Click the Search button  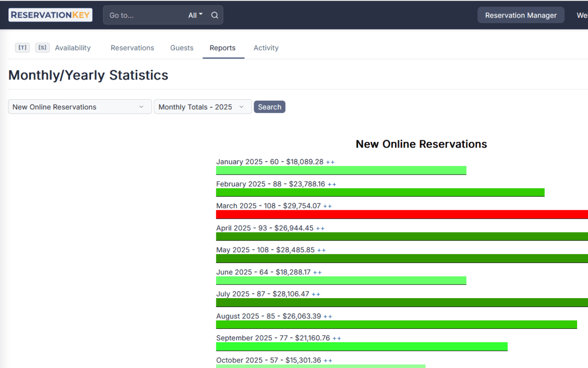(x=269, y=106)
